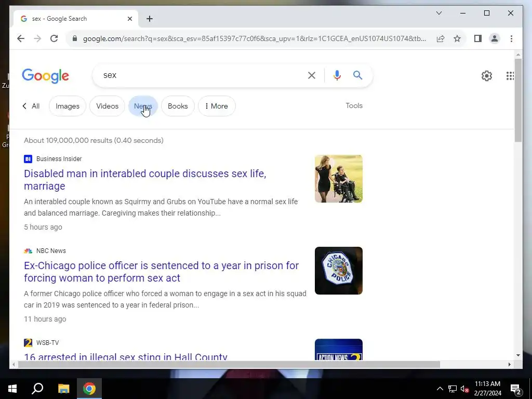Click the scroll down arrow
532x399 pixels.
518,355
